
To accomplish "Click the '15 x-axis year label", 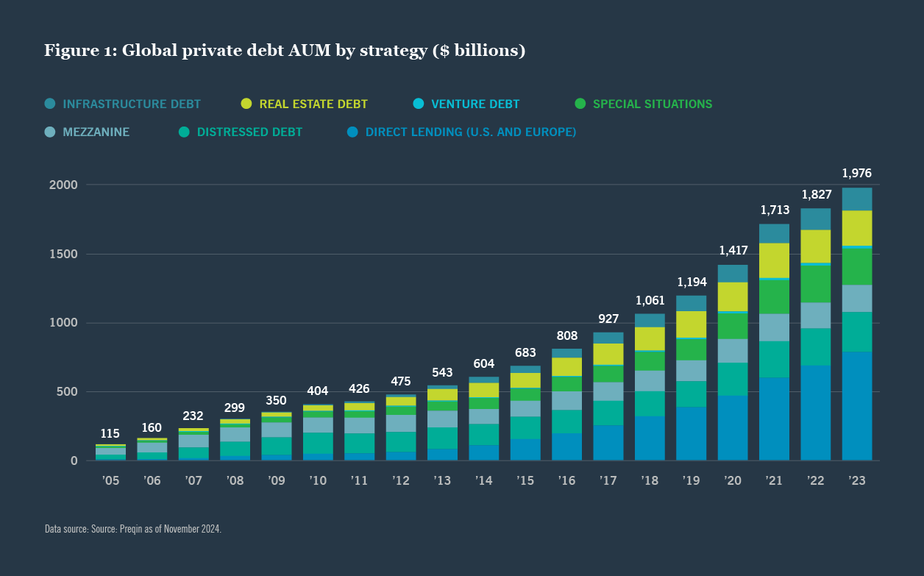I will (525, 480).
